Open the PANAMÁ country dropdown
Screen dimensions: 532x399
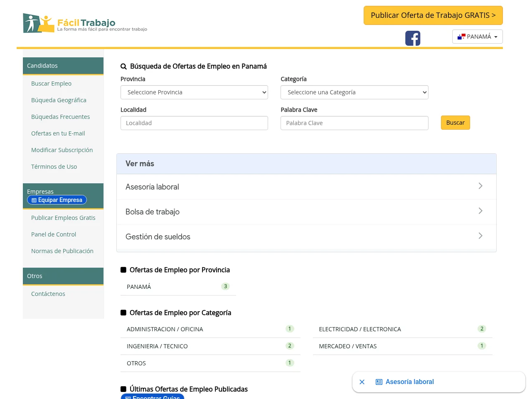[478, 37]
